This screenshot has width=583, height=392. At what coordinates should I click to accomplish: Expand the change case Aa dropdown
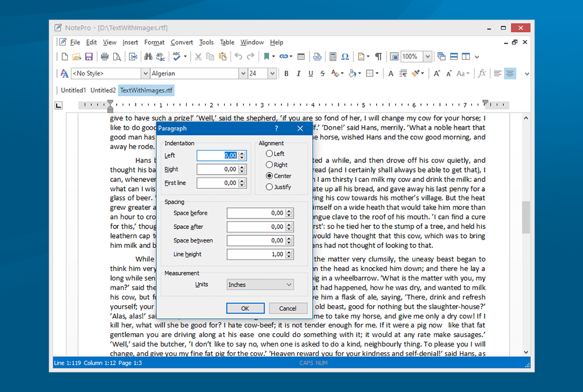(x=468, y=73)
